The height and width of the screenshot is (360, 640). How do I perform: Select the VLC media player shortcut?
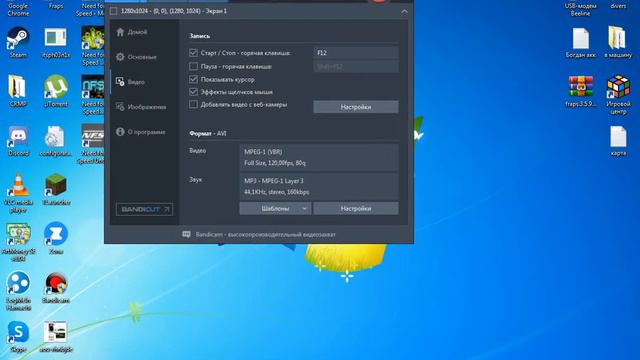[x=18, y=193]
